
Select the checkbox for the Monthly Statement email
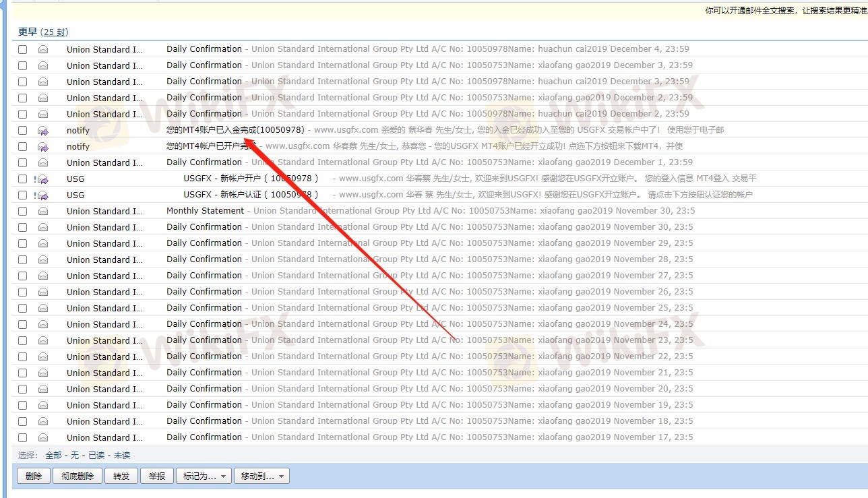pyautogui.click(x=23, y=211)
